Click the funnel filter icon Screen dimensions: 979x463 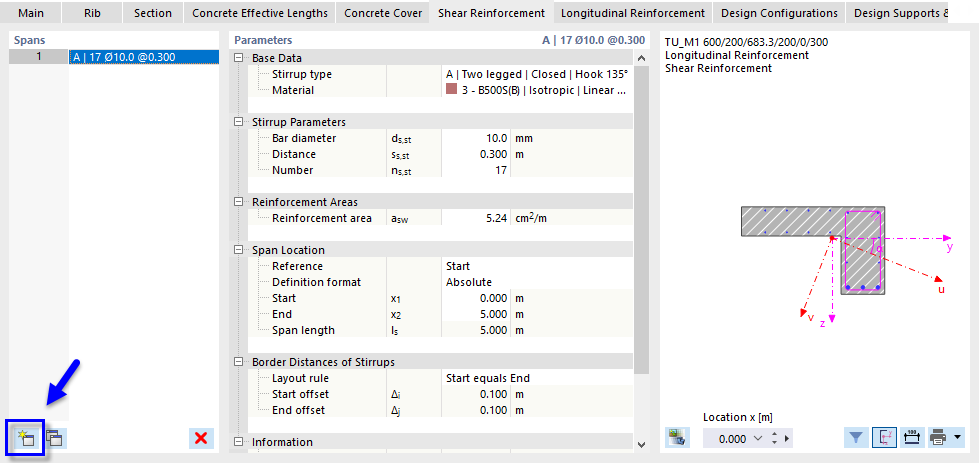click(857, 437)
